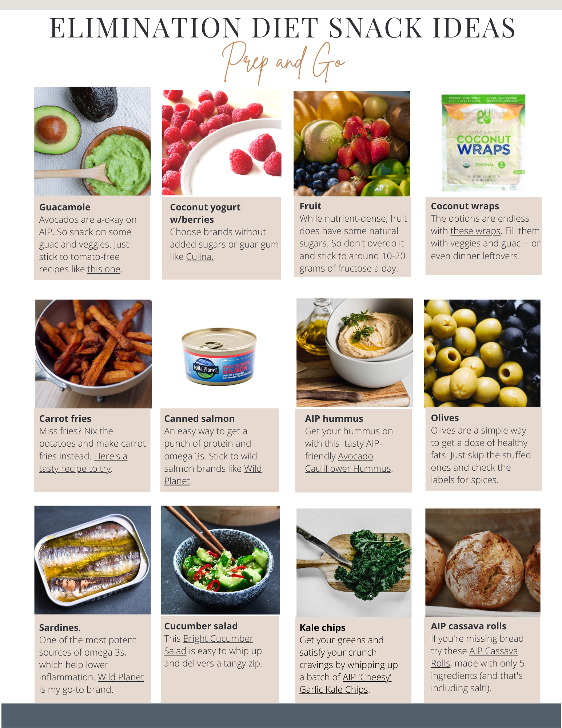The image size is (562, 728).
Task: Follow the Wild Planet link under Sardines
Action: 121,677
